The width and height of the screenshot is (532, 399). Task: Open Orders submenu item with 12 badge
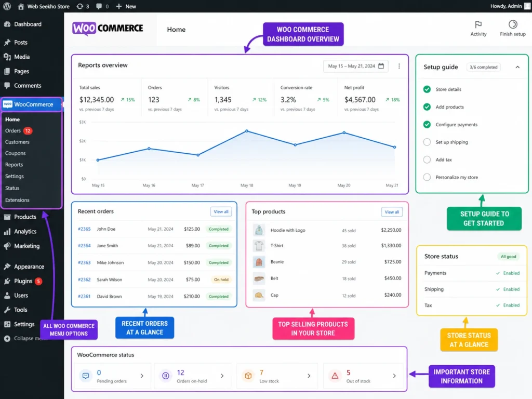19,130
